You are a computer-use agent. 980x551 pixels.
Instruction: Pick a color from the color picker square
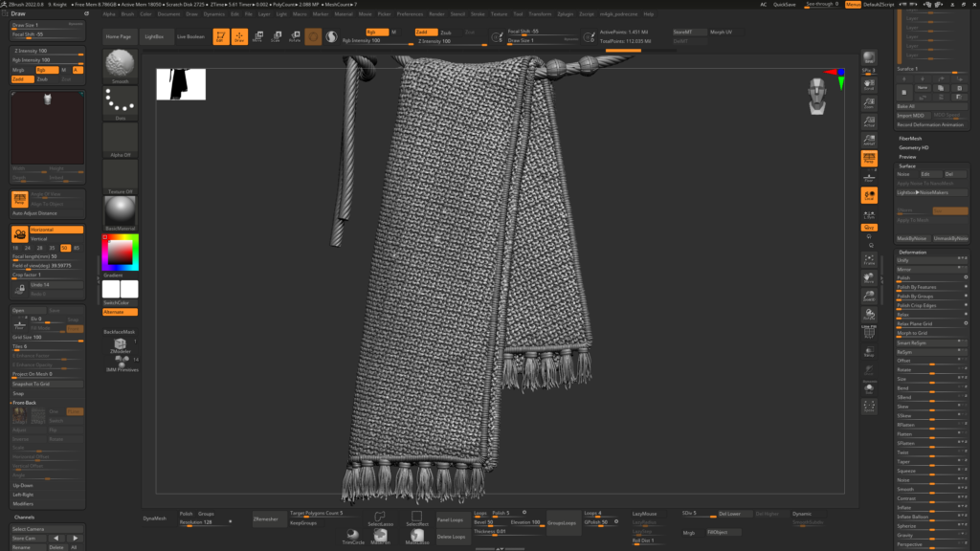click(120, 252)
